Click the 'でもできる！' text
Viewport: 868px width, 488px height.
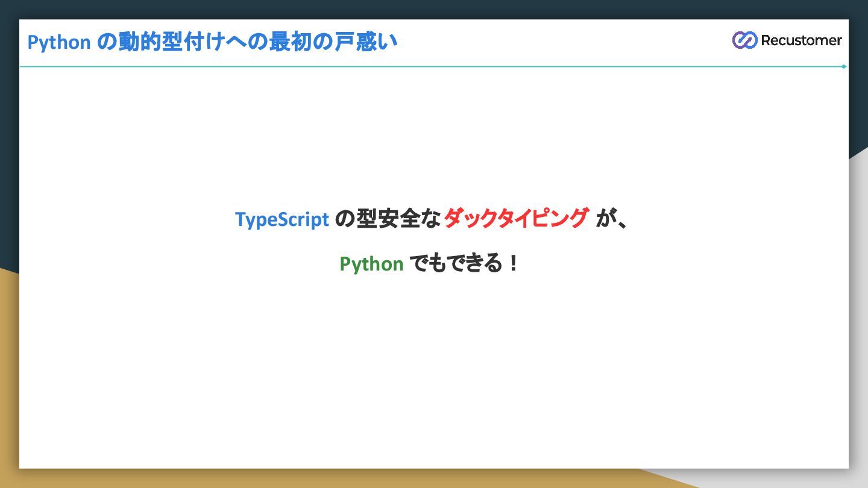[x=464, y=263]
